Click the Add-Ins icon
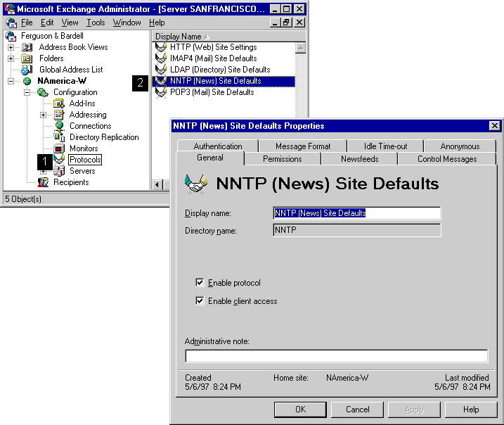Screen dimensions: 504x425 pyautogui.click(x=59, y=103)
